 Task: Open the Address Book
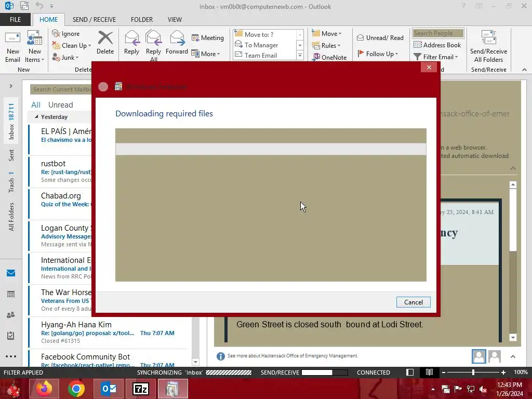pos(437,45)
